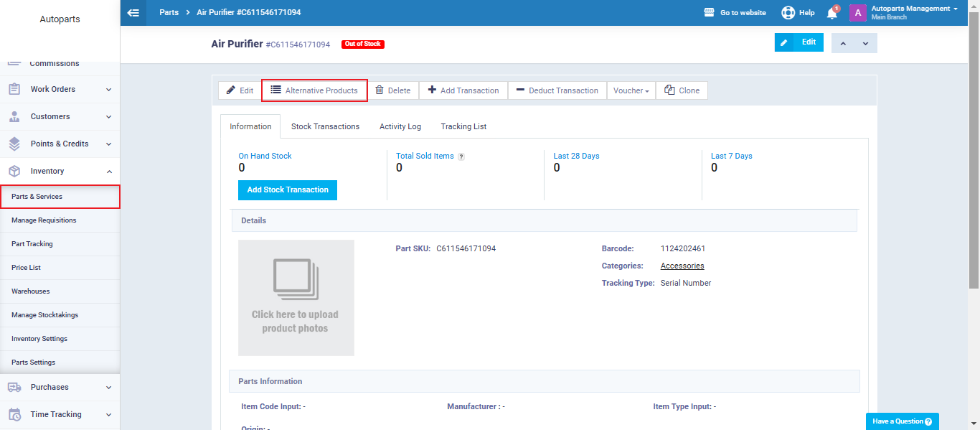Screen dimensions: 980x430
Task: Click the purple A account avatar
Action: coord(858,12)
